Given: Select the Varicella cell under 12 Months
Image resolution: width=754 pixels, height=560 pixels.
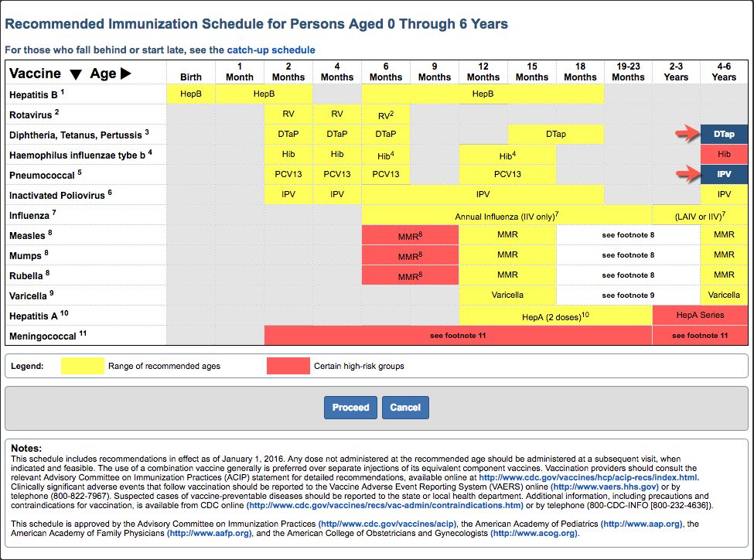Looking at the screenshot, I should pyautogui.click(x=507, y=295).
